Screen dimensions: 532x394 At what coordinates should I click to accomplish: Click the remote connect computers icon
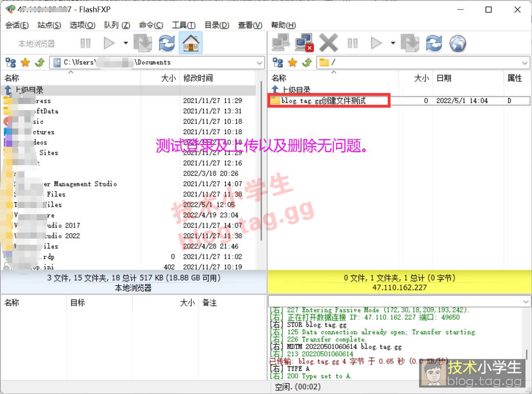tap(280, 43)
